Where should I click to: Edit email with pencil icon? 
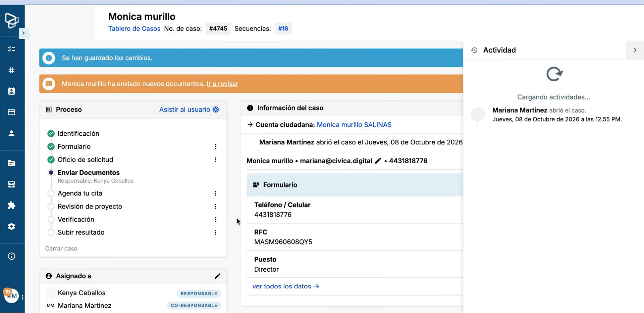tap(378, 161)
